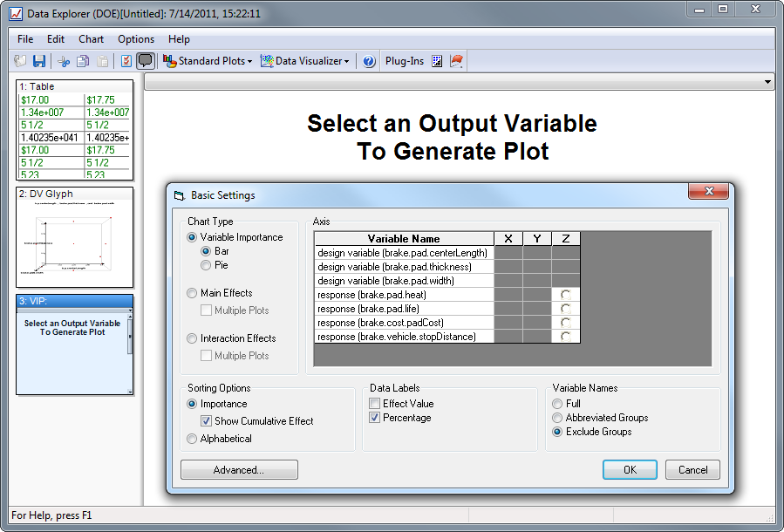Open the Standard Plots dropdown
The height and width of the screenshot is (532, 784).
[x=208, y=61]
